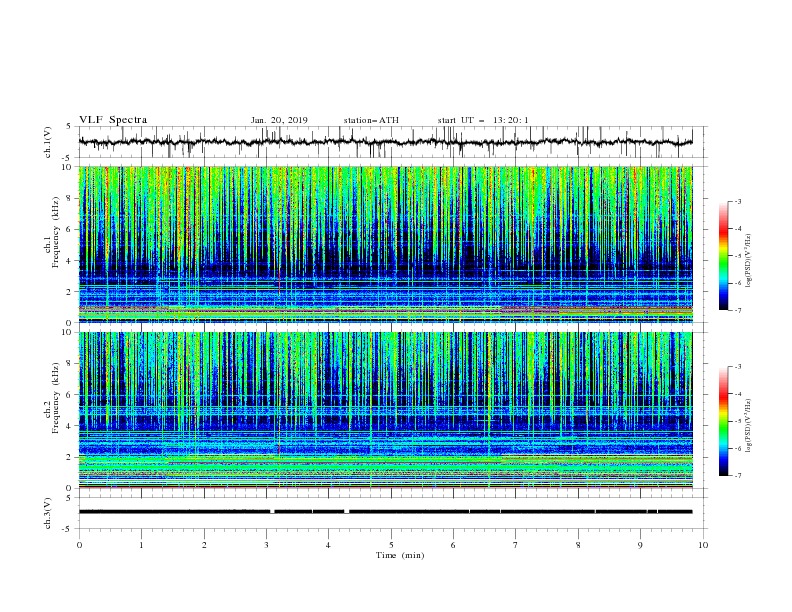Click the "-3" tick on ch.1 colorbar
The width and height of the screenshot is (792, 612).
(737, 201)
